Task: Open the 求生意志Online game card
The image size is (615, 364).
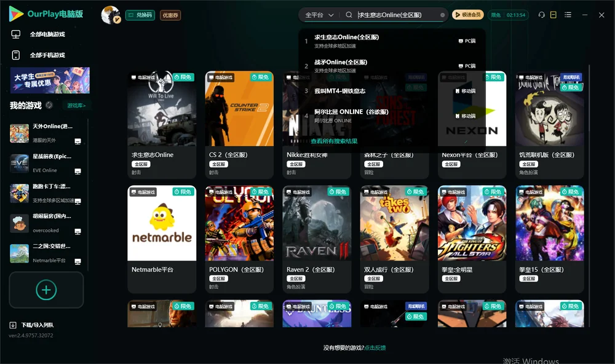Action: coord(162,125)
